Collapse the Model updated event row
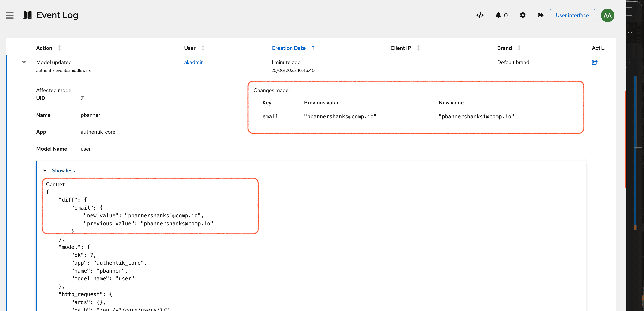Screen dimensions: 644x311 pyautogui.click(x=24, y=62)
